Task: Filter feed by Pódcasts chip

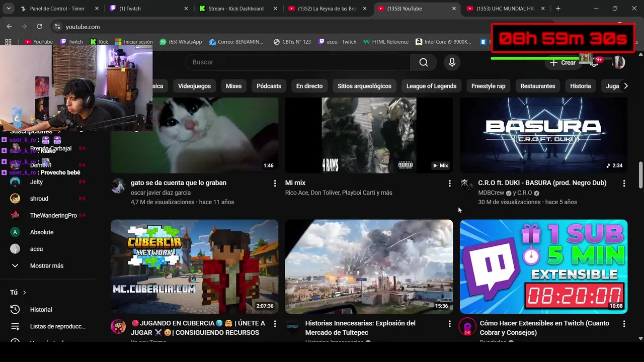Action: pyautogui.click(x=269, y=86)
